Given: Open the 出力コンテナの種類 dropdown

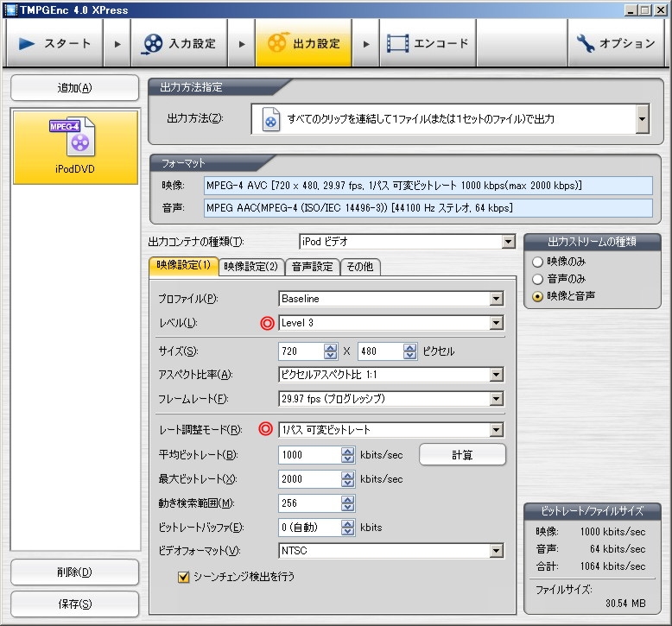Looking at the screenshot, I should (508, 242).
